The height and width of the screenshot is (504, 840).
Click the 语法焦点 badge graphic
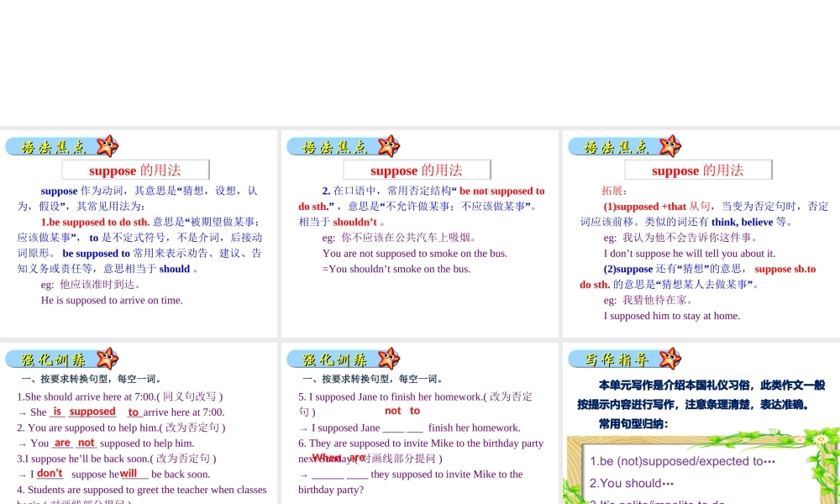(59, 144)
